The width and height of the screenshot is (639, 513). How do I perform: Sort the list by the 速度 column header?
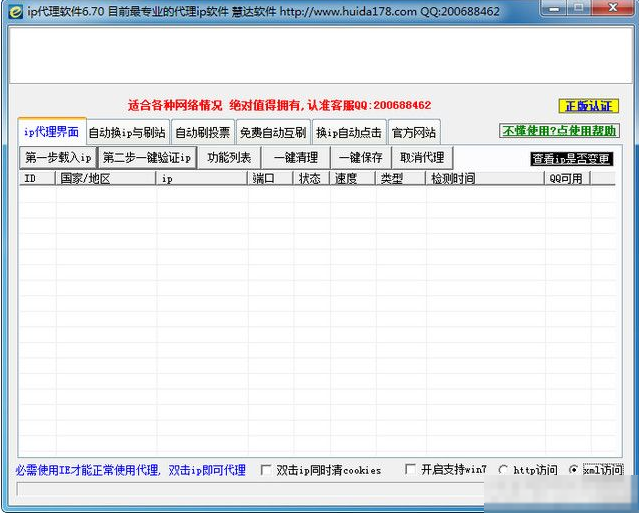tap(346, 179)
